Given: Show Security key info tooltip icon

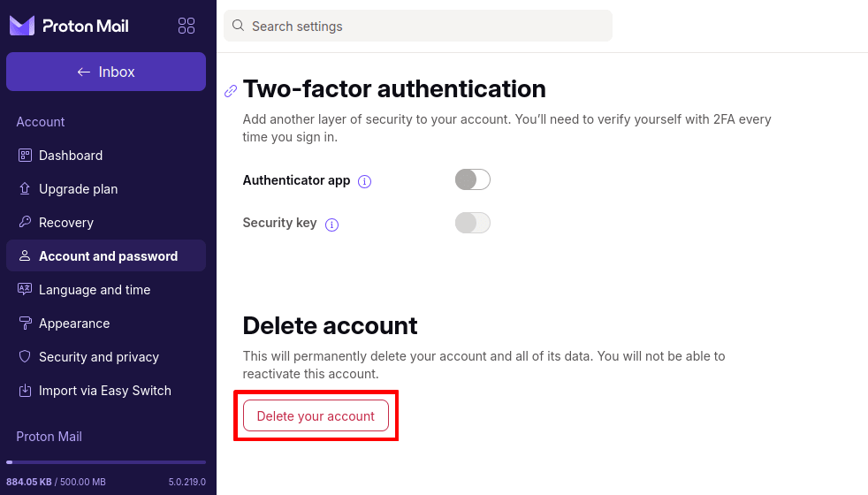Looking at the screenshot, I should (x=332, y=225).
